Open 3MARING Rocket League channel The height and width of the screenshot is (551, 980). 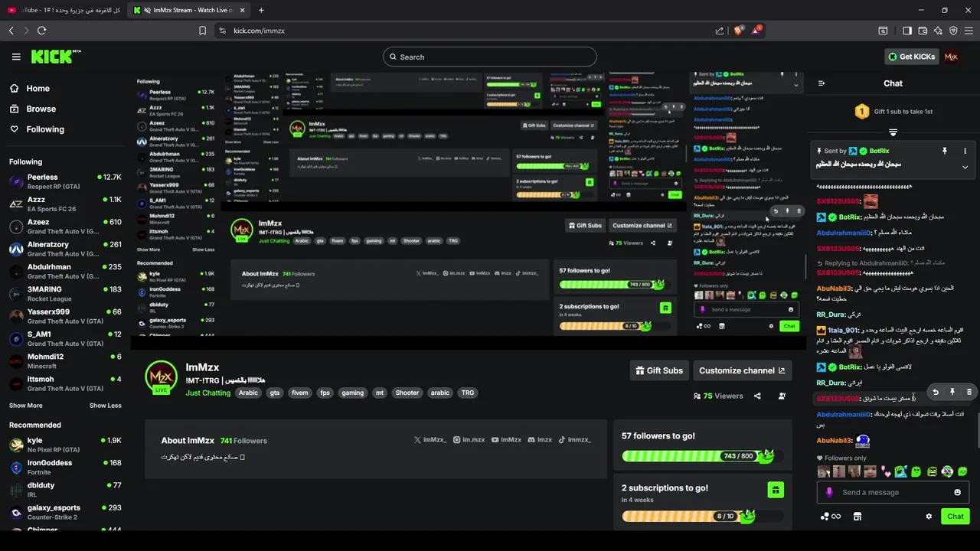[65, 294]
